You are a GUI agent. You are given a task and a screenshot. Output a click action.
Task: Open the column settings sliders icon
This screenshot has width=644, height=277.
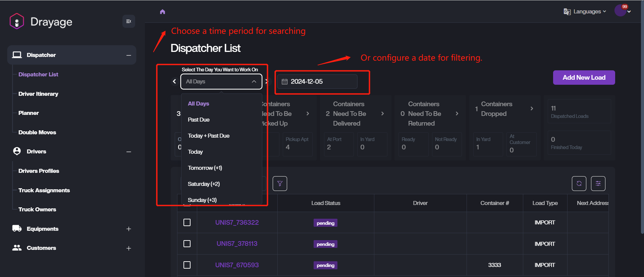tap(598, 184)
